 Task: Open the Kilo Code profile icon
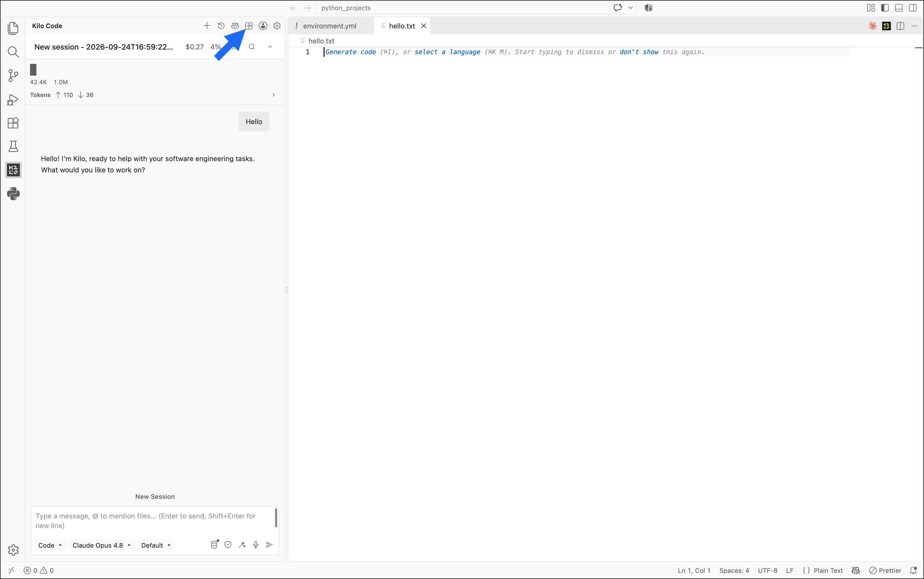pyautogui.click(x=263, y=26)
